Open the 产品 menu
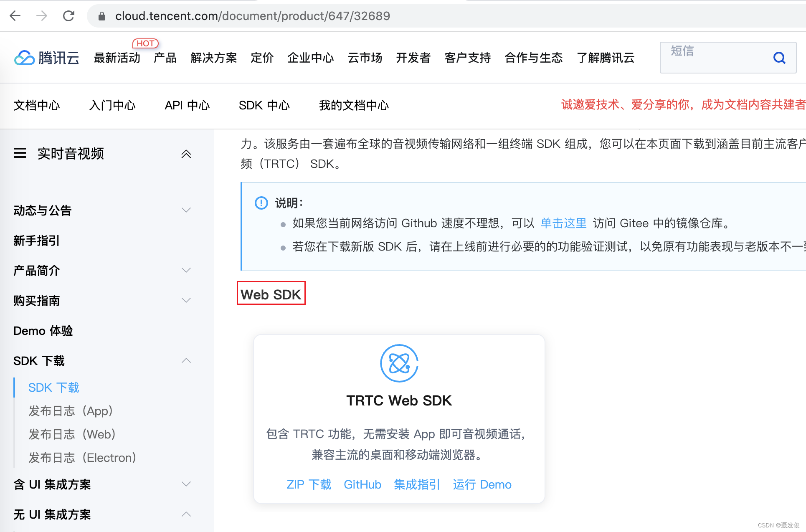Screen dimensions: 806x532 coord(165,58)
